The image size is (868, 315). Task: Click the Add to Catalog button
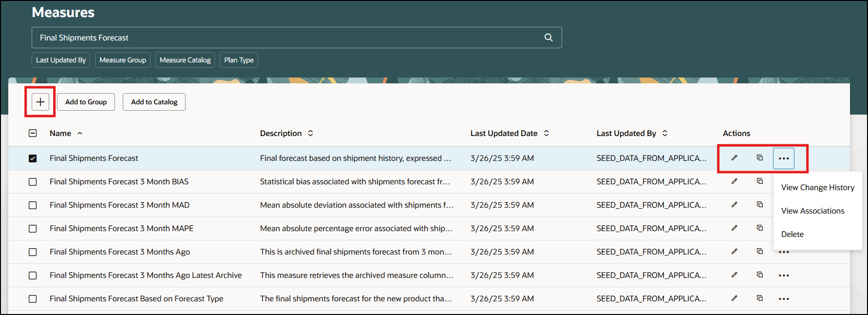tap(154, 102)
